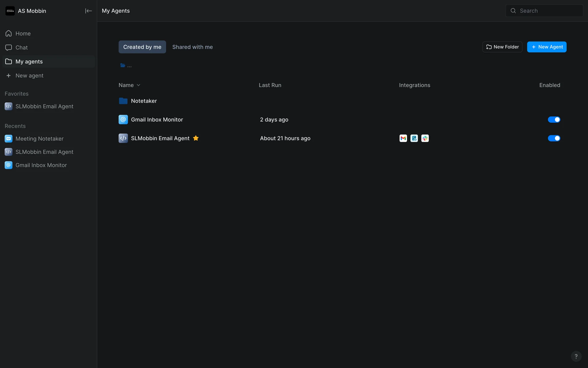
Task: Switch to Shared with me tab
Action: coord(192,47)
